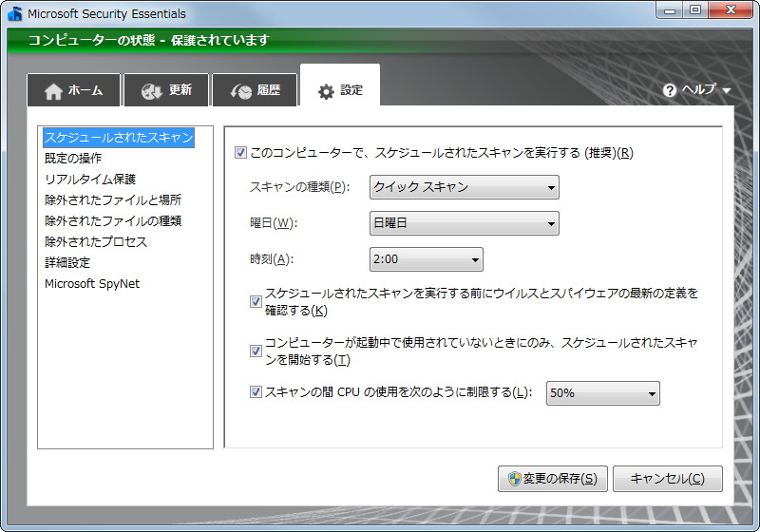760x532 pixels.
Task: Select Microsoft SpyNet in settings list
Action: pos(92,283)
